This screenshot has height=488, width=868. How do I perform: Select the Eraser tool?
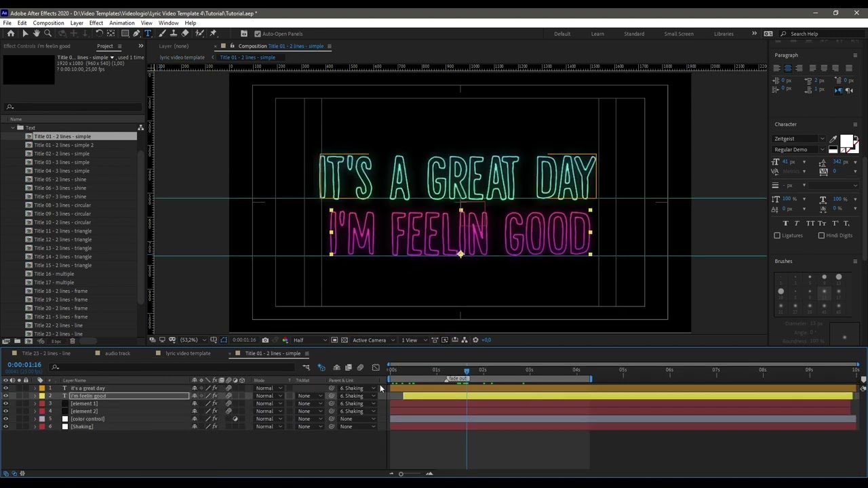click(x=185, y=33)
